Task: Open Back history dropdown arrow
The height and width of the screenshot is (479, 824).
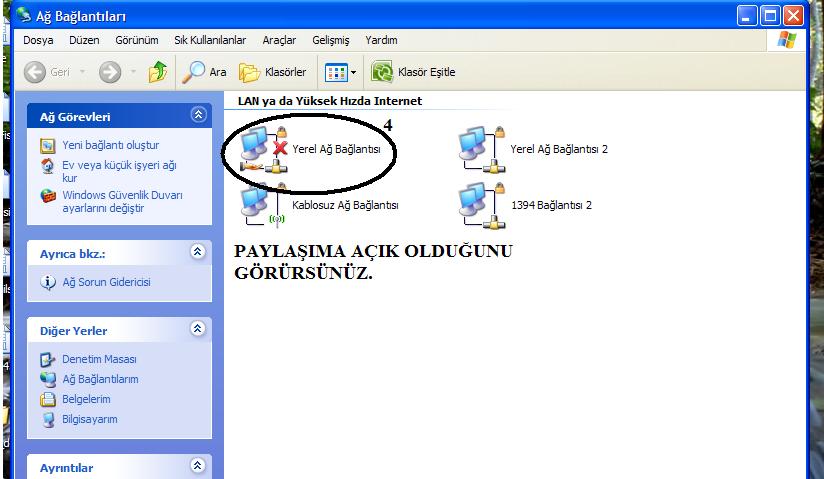Action: pyautogui.click(x=83, y=72)
